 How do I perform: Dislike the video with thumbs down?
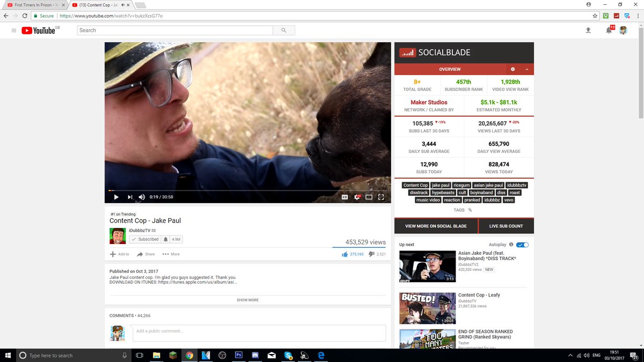pyautogui.click(x=371, y=254)
